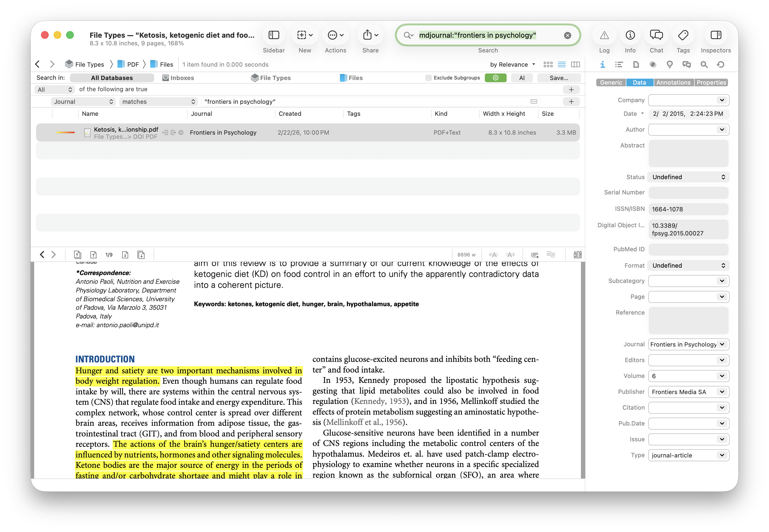Open the Log warning icon
The width and height of the screenshot is (769, 532).
[604, 35]
